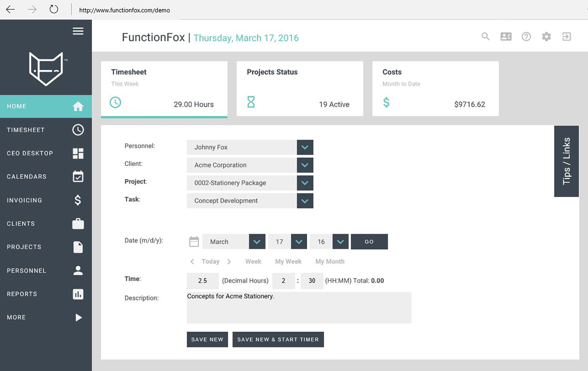
Task: Open the Timesheet clock icon in sidebar
Action: coord(78,130)
